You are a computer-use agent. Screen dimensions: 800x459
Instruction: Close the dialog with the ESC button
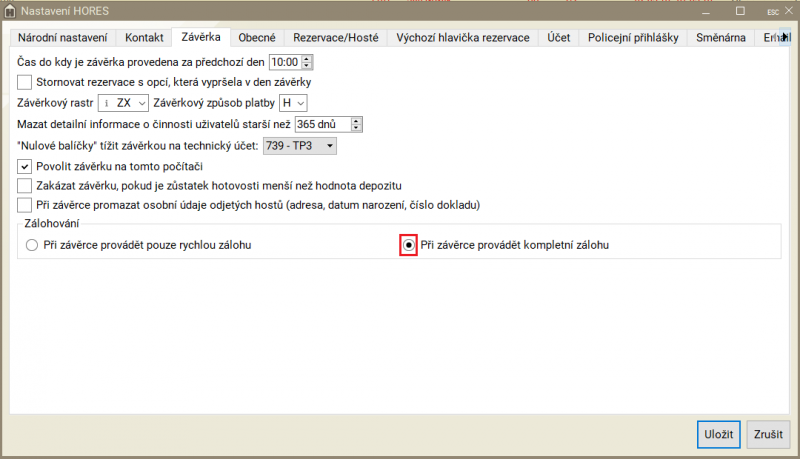coord(772,11)
